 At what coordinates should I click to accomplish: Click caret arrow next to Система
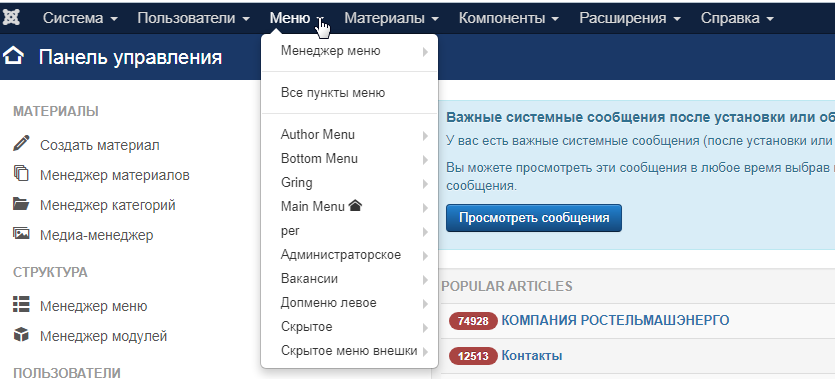[114, 19]
